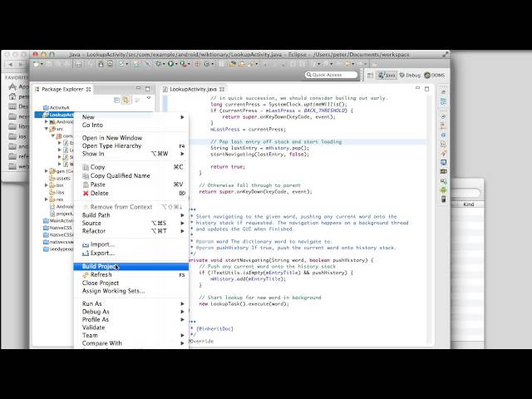Screen dimensions: 532x399
Task: Click the Android SDK Manager toolbar icon
Action: [101, 64]
